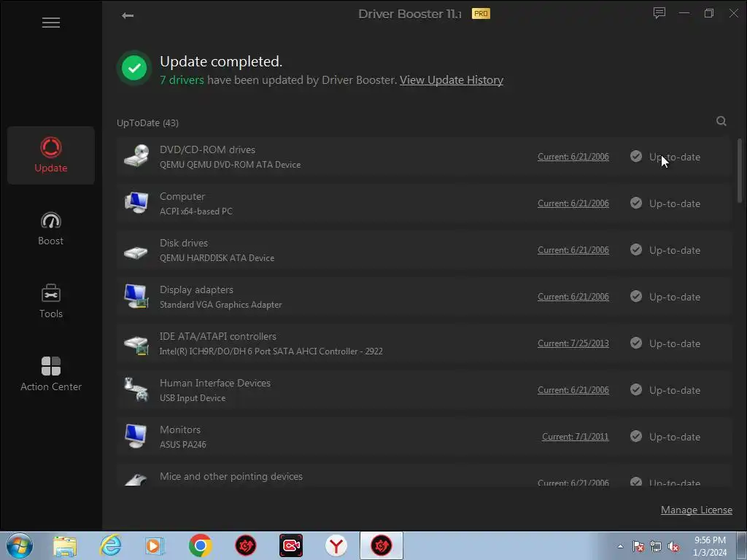Click the green update completed checkmark
Viewport: 747px width, 560px height.
tap(134, 68)
